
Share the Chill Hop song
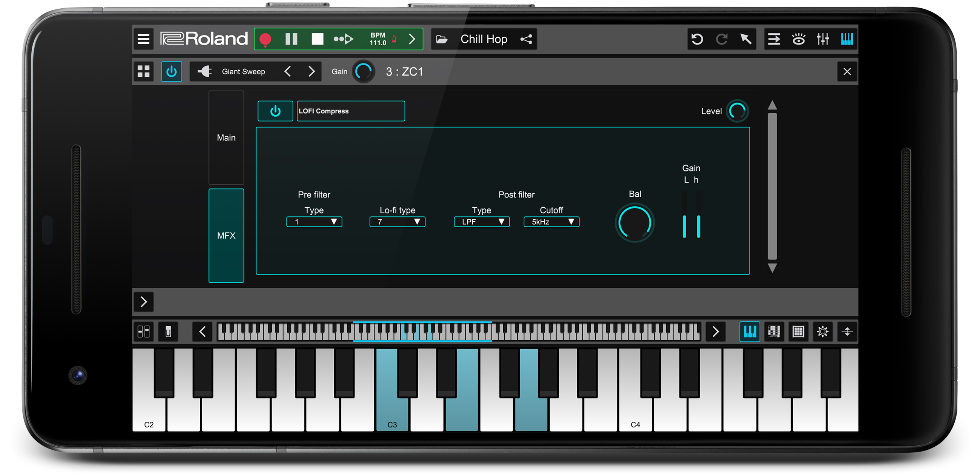tap(526, 39)
